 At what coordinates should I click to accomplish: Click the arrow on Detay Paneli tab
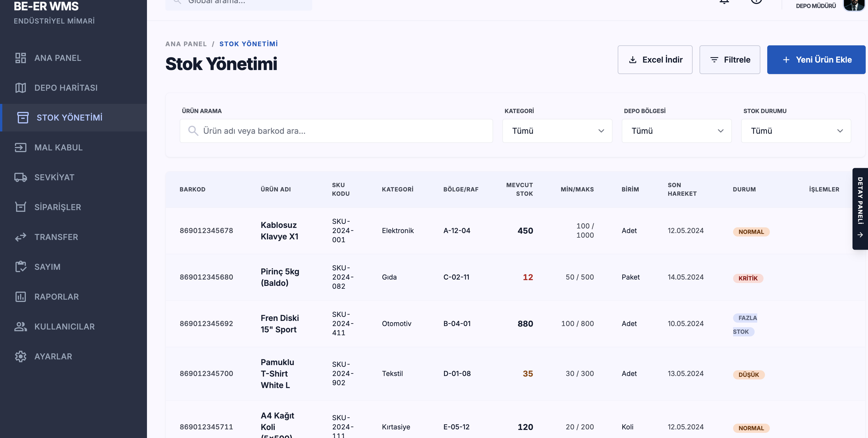[x=860, y=235]
